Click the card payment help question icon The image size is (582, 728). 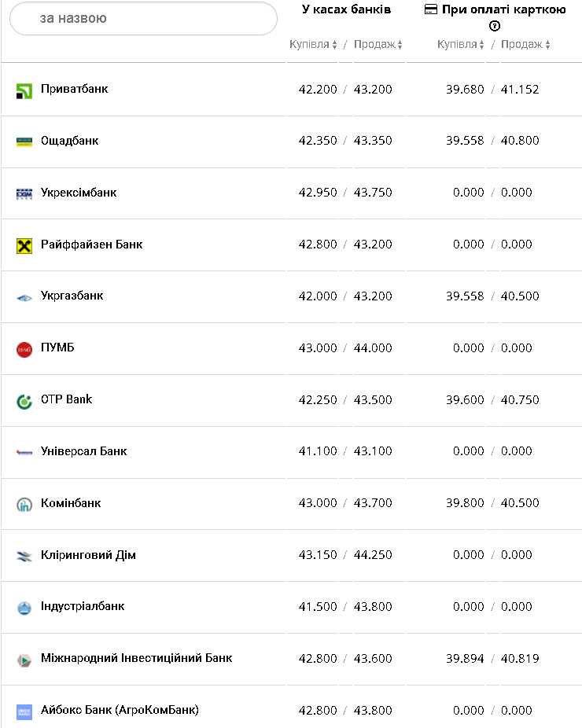click(x=495, y=26)
